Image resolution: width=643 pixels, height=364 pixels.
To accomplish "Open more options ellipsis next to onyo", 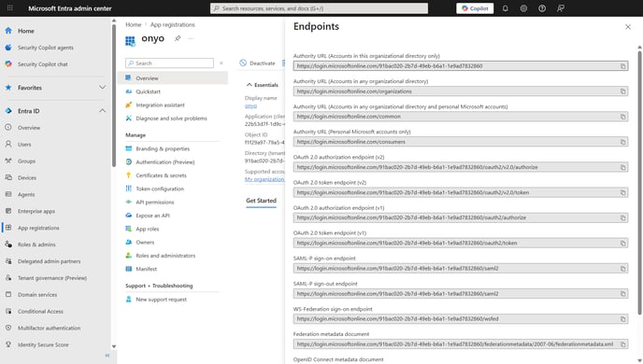I will (x=191, y=38).
